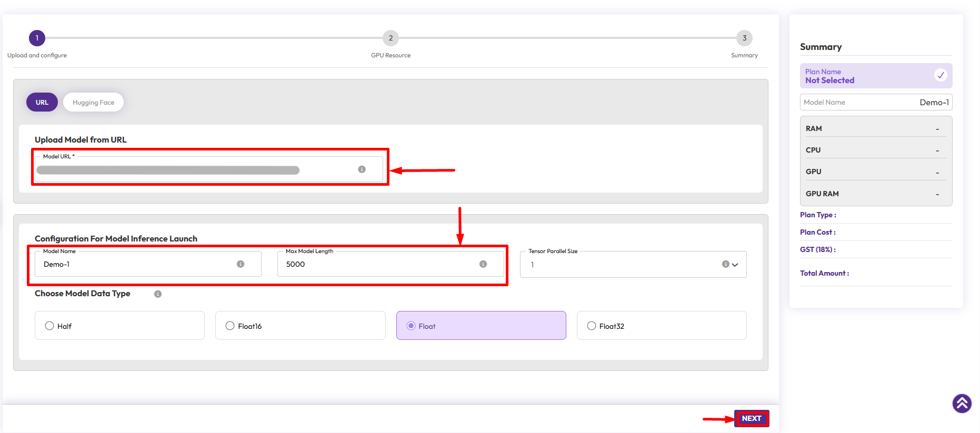
Task: Choose the Float32 data type radio
Action: tap(592, 326)
